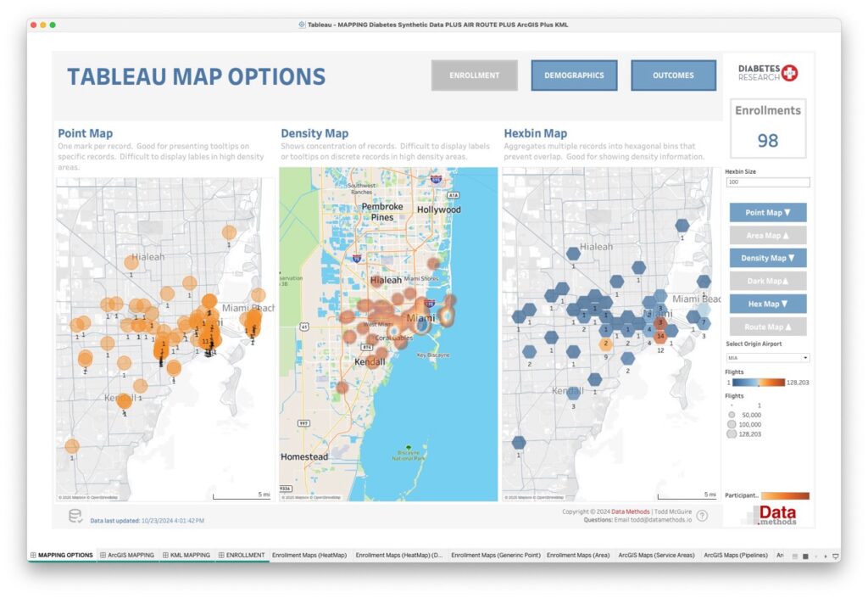Click the 128,203 flights size legend circle
This screenshot has width=868, height=598.
[x=732, y=433]
